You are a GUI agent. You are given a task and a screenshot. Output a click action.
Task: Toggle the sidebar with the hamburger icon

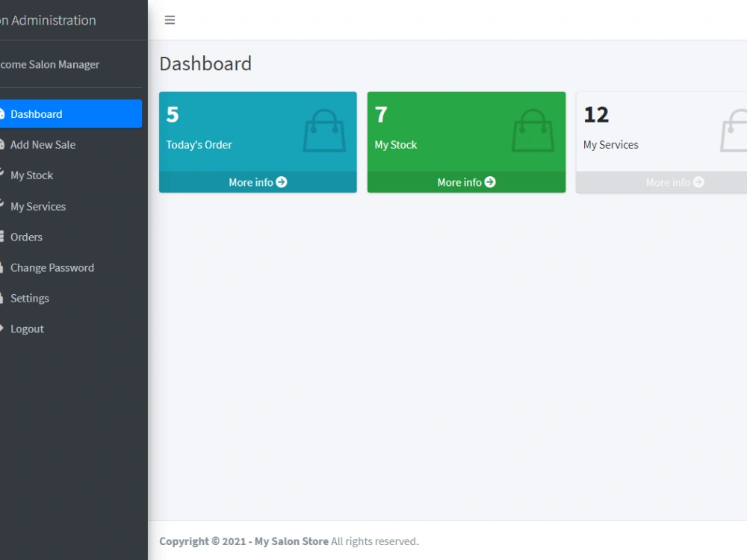[x=170, y=20]
